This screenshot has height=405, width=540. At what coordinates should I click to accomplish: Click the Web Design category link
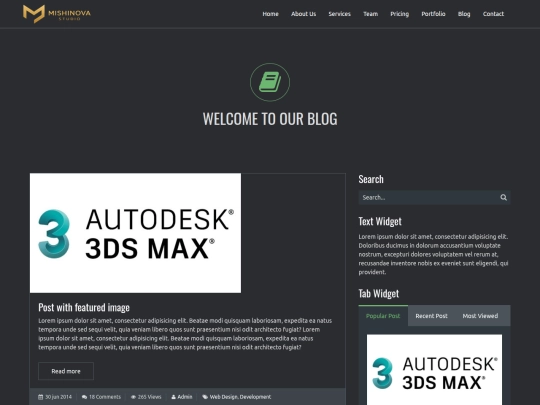224,397
